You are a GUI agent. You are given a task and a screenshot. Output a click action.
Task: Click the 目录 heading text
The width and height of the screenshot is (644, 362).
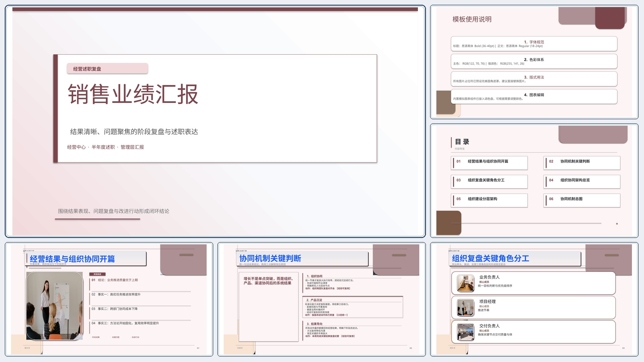(462, 142)
